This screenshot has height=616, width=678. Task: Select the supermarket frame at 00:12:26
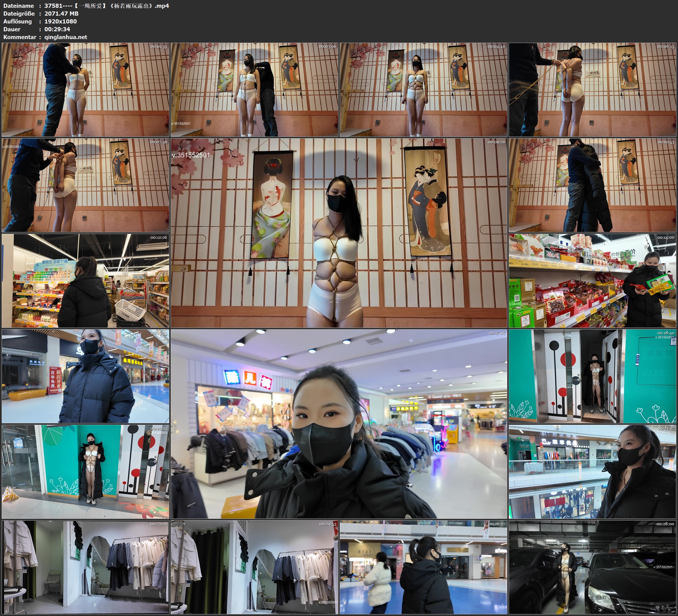85,280
